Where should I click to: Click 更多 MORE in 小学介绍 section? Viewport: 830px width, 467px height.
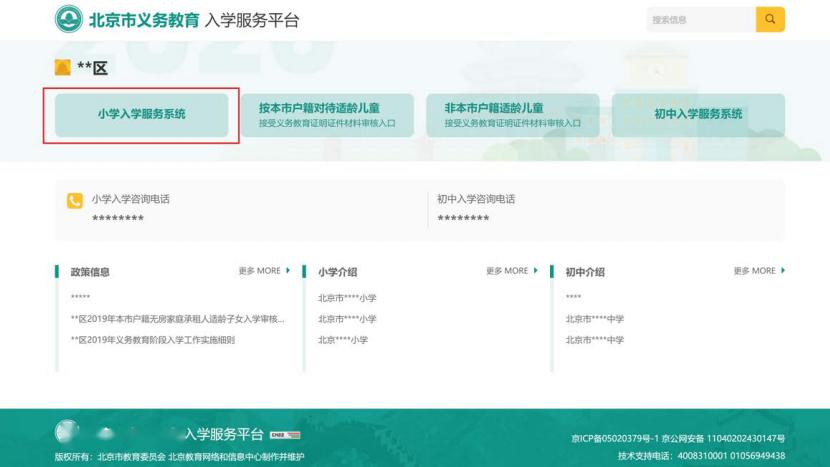coord(512,271)
